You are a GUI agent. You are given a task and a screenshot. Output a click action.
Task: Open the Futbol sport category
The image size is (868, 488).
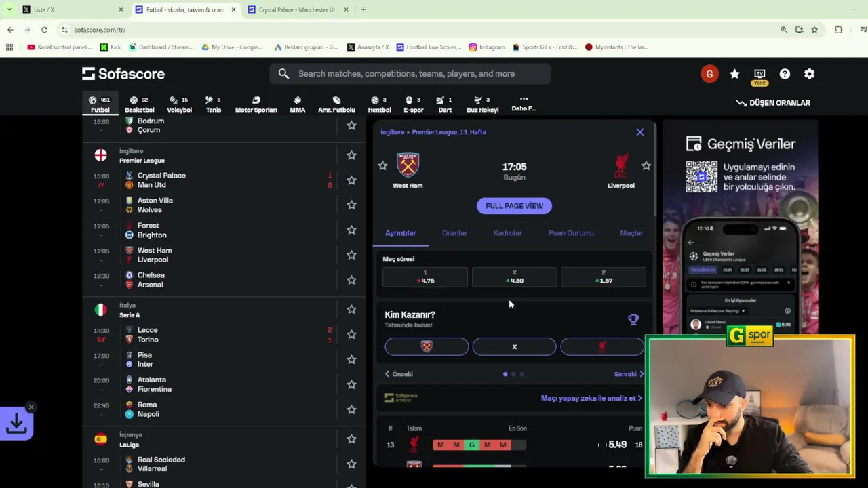tap(100, 104)
